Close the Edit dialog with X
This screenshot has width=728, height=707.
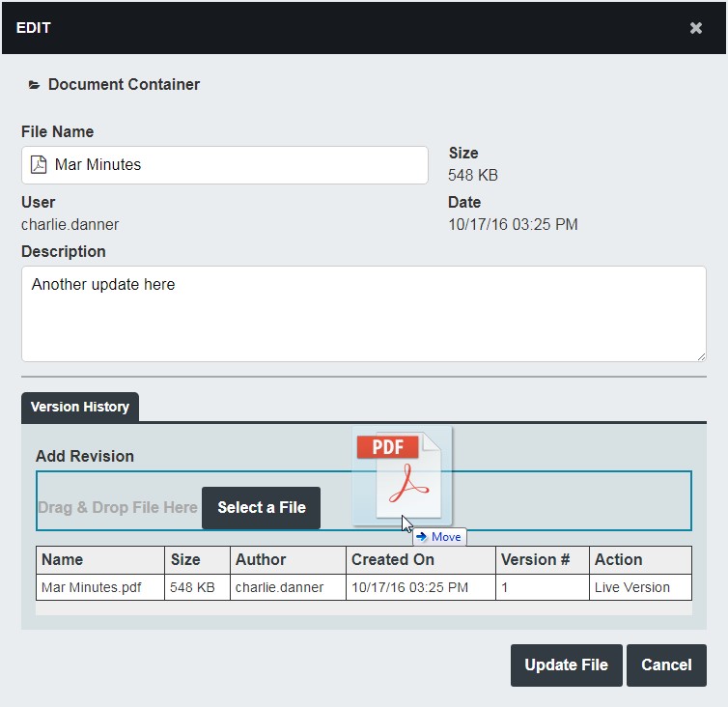695,28
